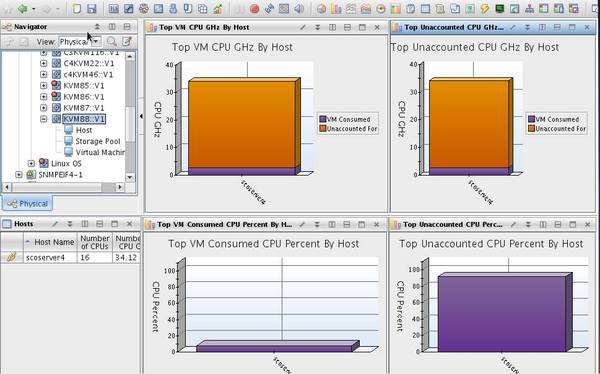The image size is (600, 374).
Task: Sort by the Host Name column header
Action: click(51, 242)
